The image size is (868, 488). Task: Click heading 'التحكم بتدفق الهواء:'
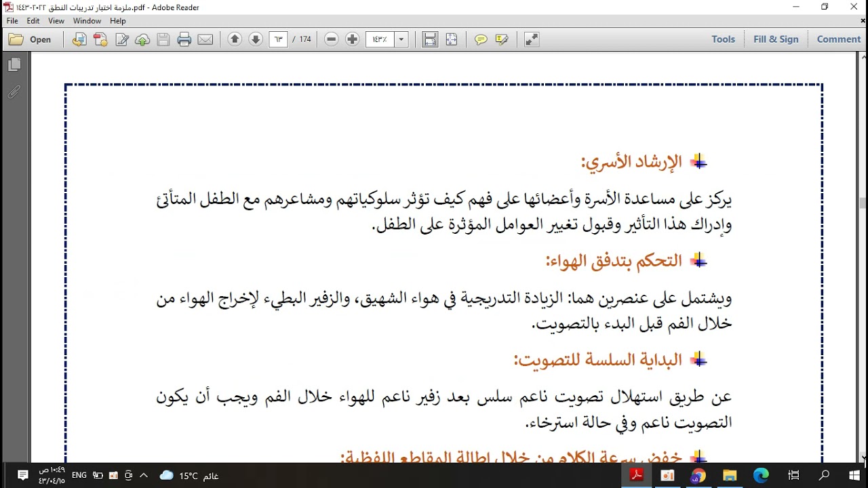point(614,261)
